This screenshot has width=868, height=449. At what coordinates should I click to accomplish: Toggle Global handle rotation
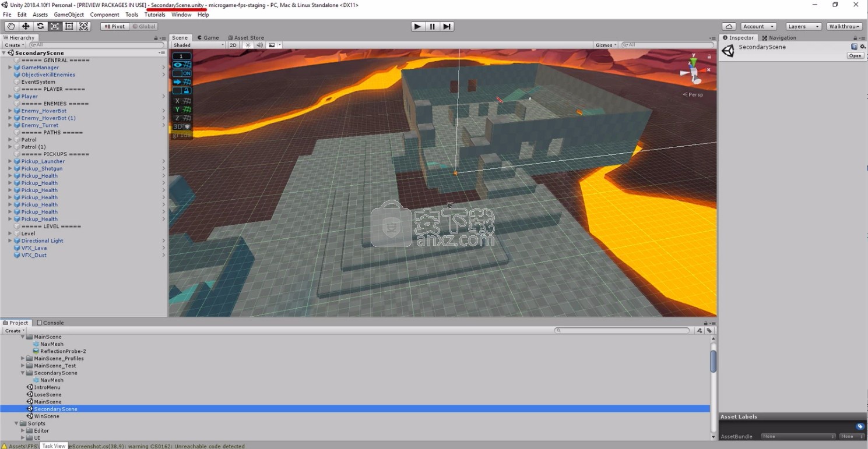143,26
